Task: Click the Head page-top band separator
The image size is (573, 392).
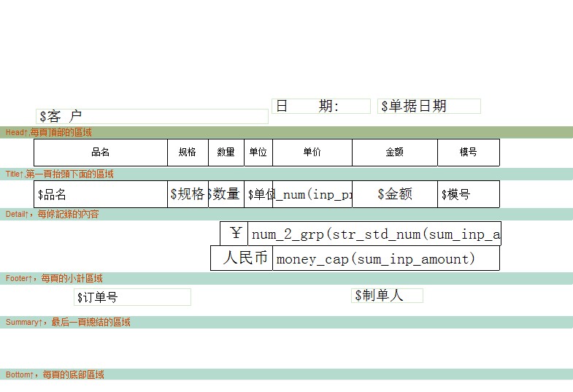Action: 286,132
